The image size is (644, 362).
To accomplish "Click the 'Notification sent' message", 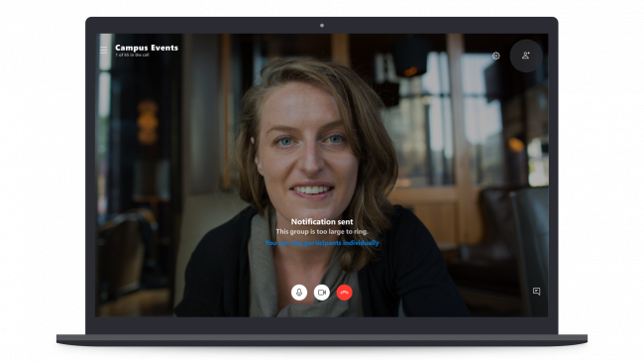I will (x=322, y=222).
